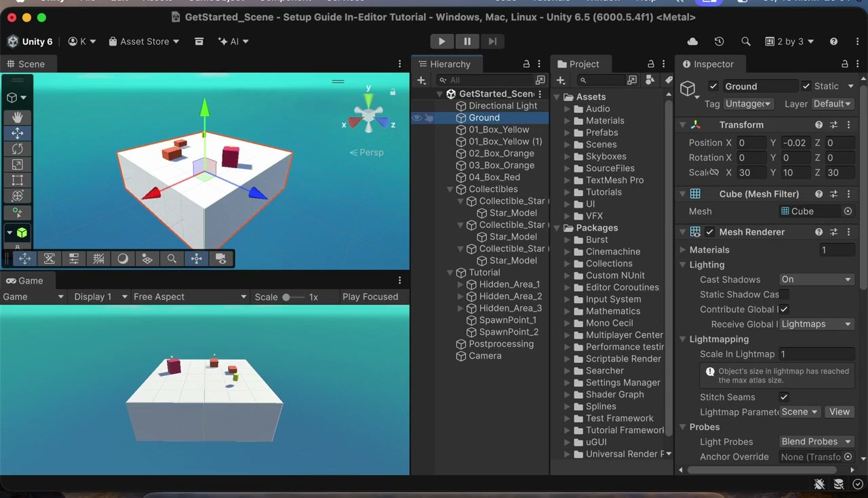Viewport: 868px width, 498px height.
Task: Select the Rect tool in Scene toolbar
Action: pos(18,180)
